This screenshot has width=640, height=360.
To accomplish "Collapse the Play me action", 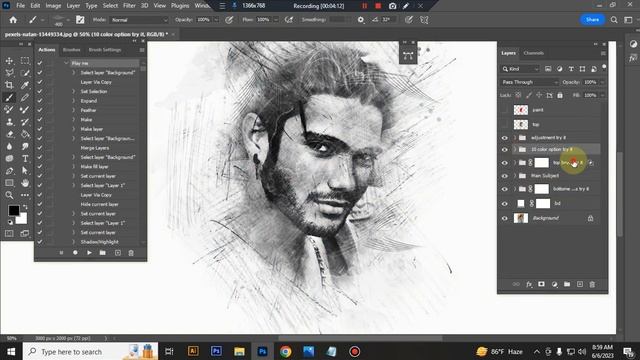I will [x=66, y=63].
